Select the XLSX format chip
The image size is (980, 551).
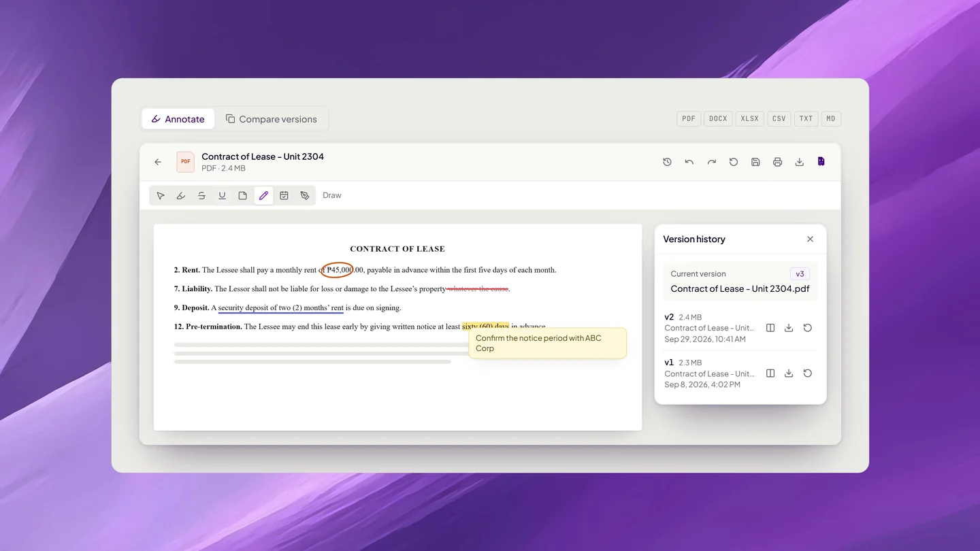749,119
